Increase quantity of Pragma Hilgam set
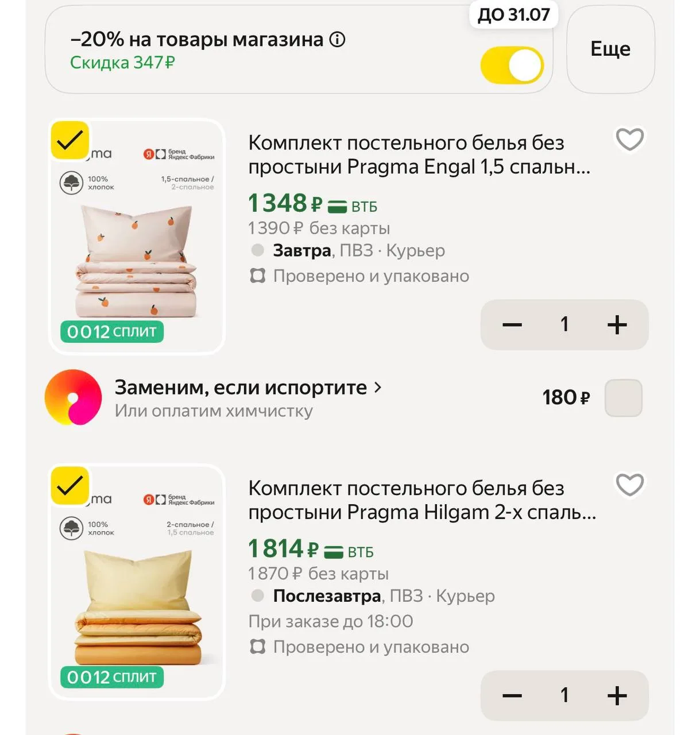This screenshot has width=700, height=735. coord(617,695)
